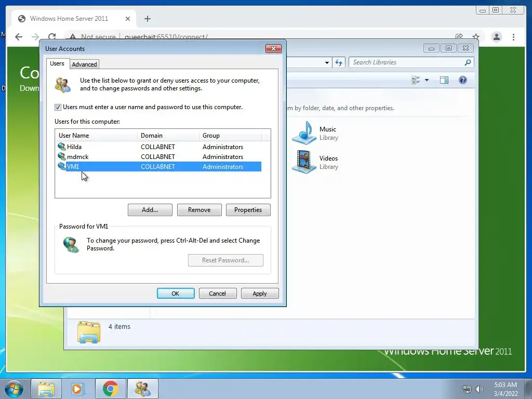This screenshot has width=532, height=399.
Task: Reload the Chrome page
Action: click(52, 37)
